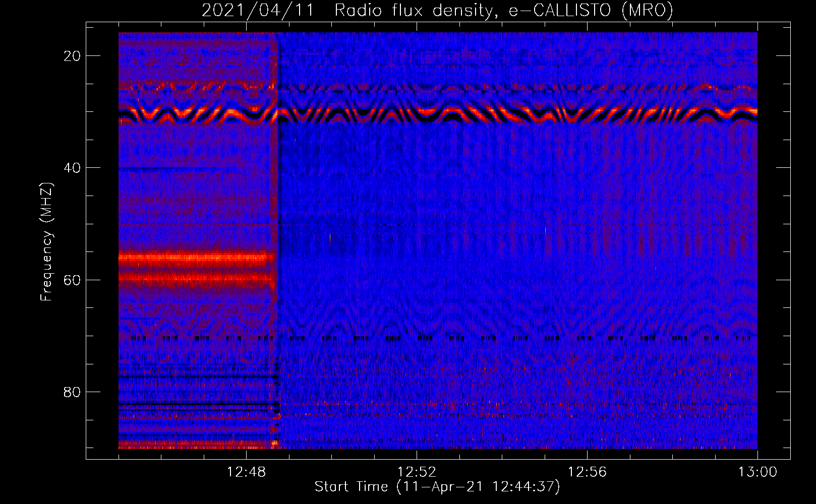
Task: Click the 60 MHz frequency tick label
Action: 72,280
